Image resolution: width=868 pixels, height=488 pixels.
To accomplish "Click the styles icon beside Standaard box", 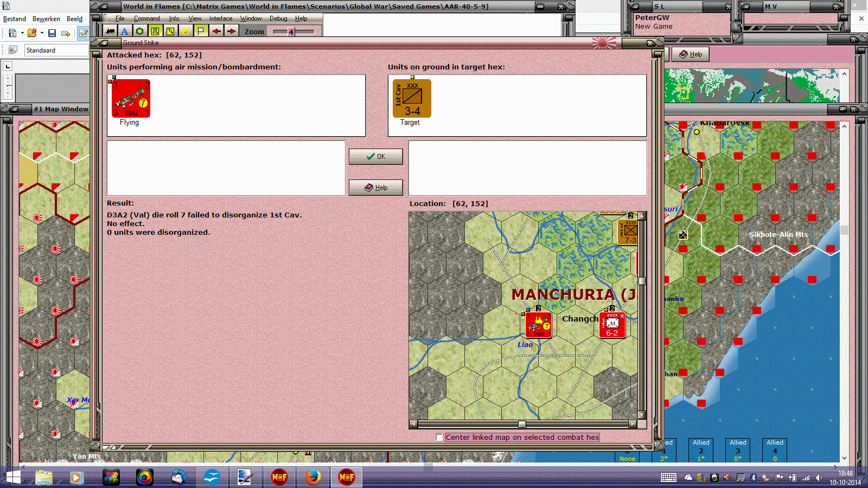I will coord(12,50).
